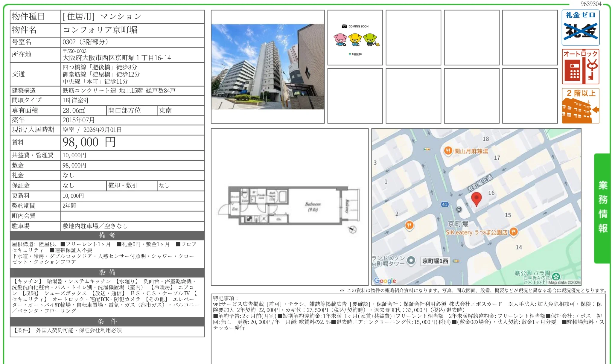Click the rent amount 98,000 円
Image resolution: width=615 pixels, height=364 pixels.
(89, 142)
